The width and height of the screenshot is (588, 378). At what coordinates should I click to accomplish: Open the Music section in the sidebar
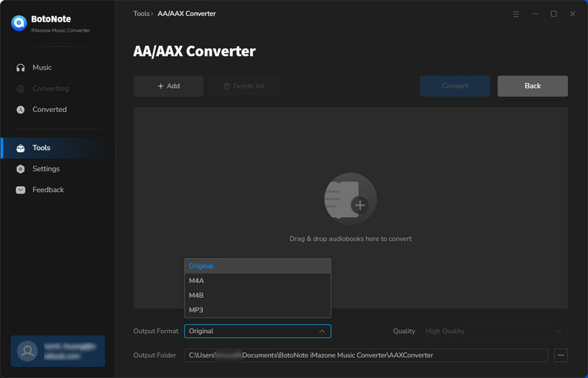point(58,68)
